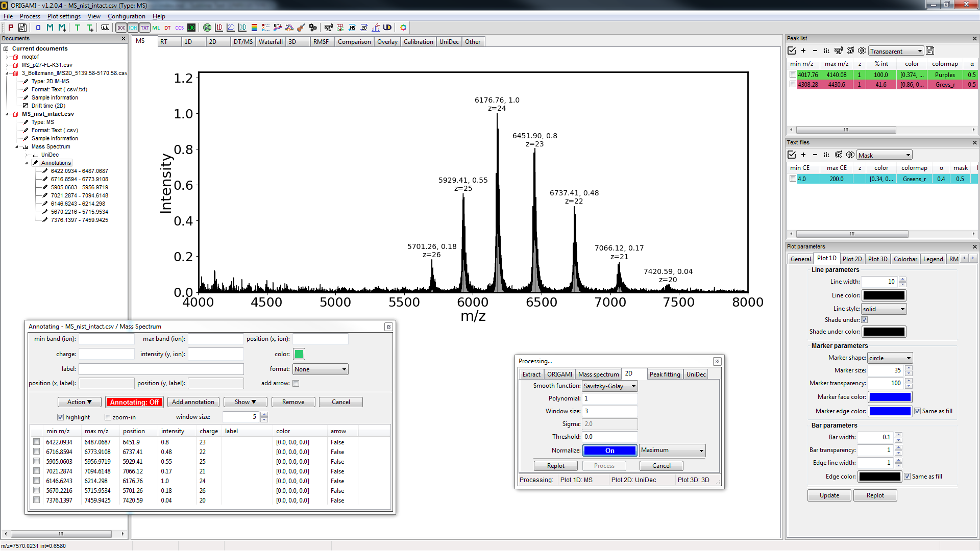980x551 pixels.
Task: Open the Marker shape circle dropdown
Action: 890,358
